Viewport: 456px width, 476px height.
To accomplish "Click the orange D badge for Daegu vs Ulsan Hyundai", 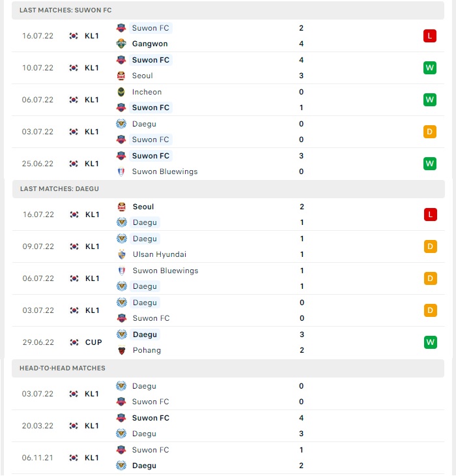I will click(x=430, y=246).
